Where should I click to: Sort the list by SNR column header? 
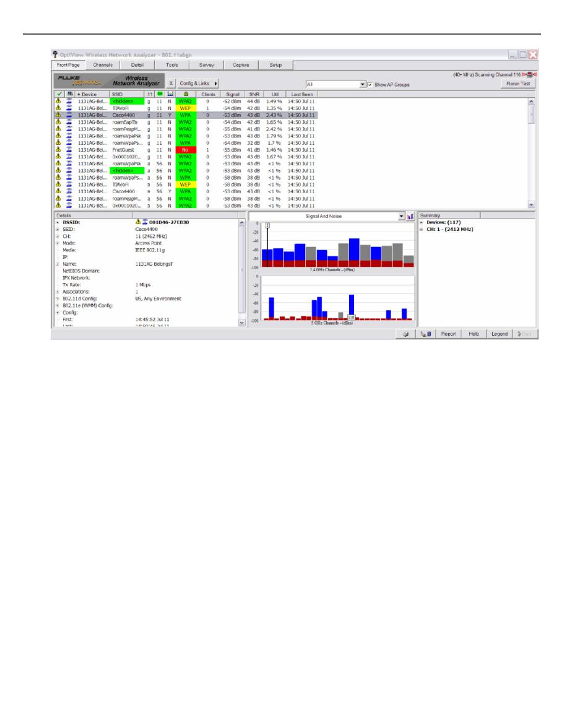254,94
